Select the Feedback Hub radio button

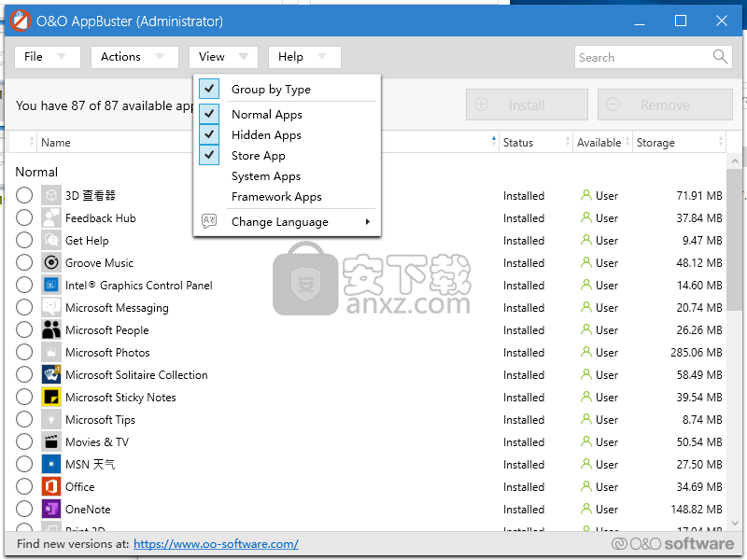click(x=24, y=217)
